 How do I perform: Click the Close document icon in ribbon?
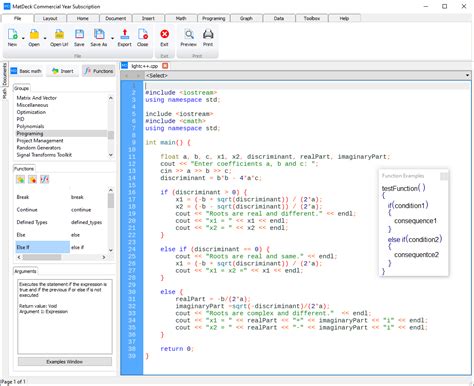(143, 34)
